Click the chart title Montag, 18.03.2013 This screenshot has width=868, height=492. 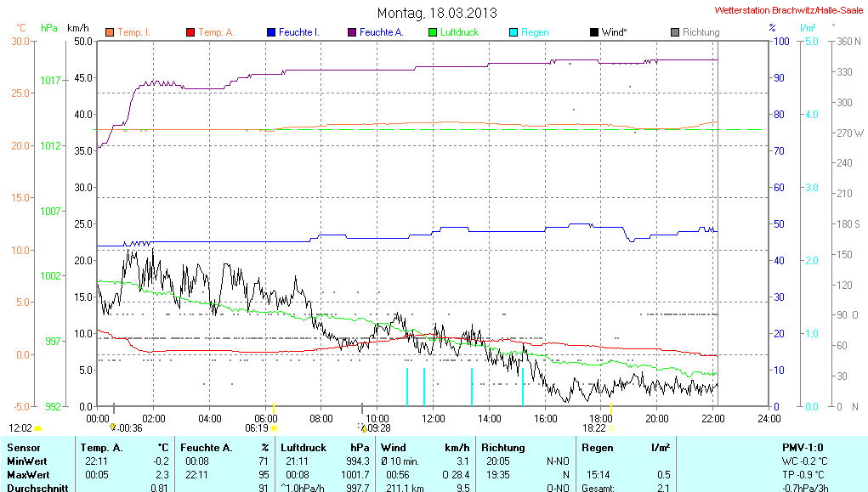(x=437, y=13)
